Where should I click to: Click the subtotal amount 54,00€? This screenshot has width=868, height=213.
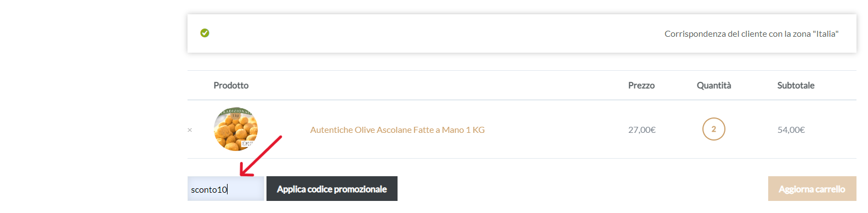pos(791,130)
